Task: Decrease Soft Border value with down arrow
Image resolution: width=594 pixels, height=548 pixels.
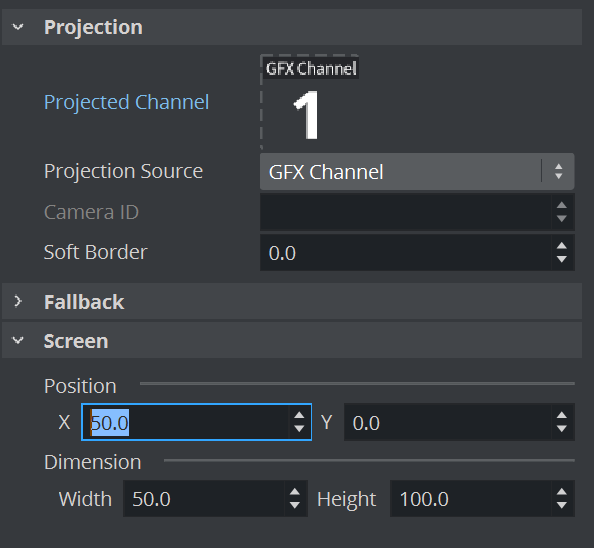Action: 562,259
